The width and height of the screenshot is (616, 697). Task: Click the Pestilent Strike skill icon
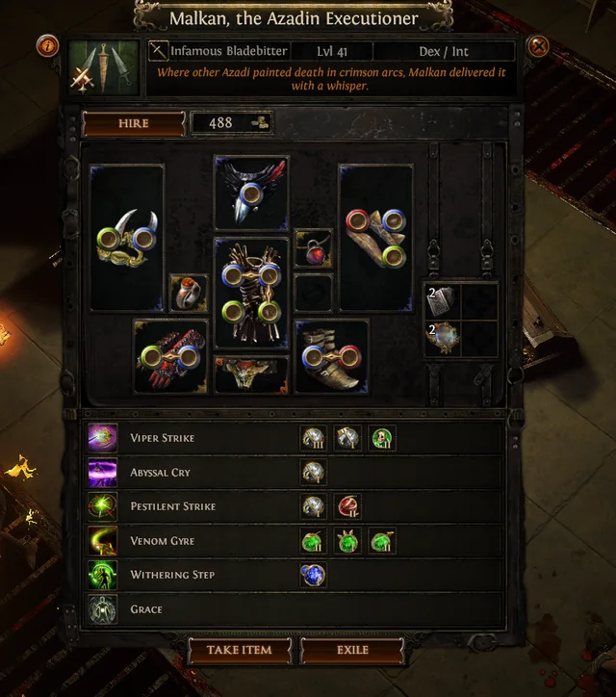[103, 506]
